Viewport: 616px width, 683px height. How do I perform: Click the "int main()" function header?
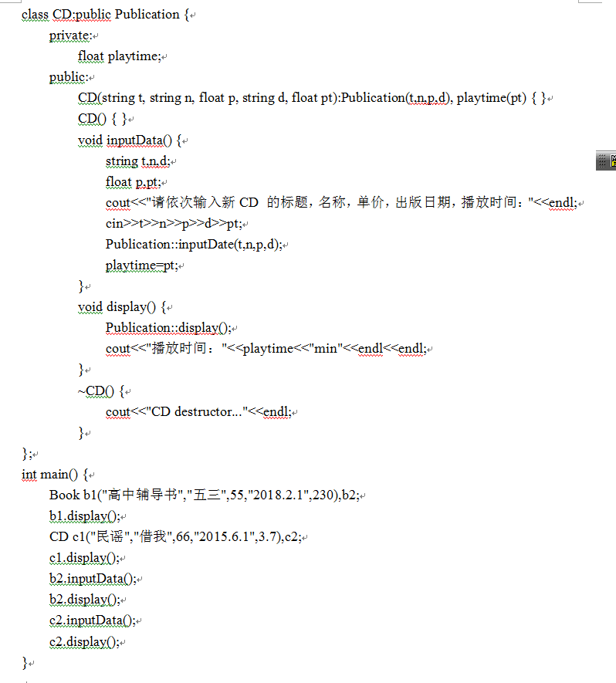[x=54, y=474]
